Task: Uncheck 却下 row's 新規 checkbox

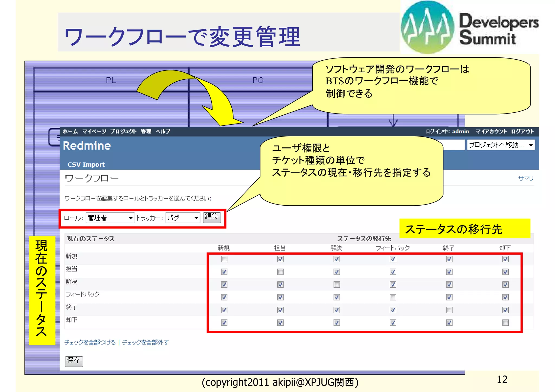Action: pos(224,323)
